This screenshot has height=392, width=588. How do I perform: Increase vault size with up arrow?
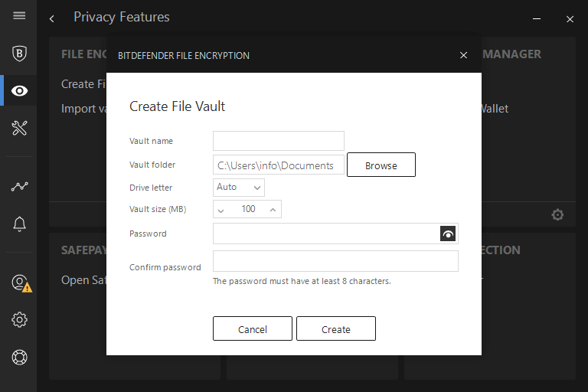(x=273, y=209)
